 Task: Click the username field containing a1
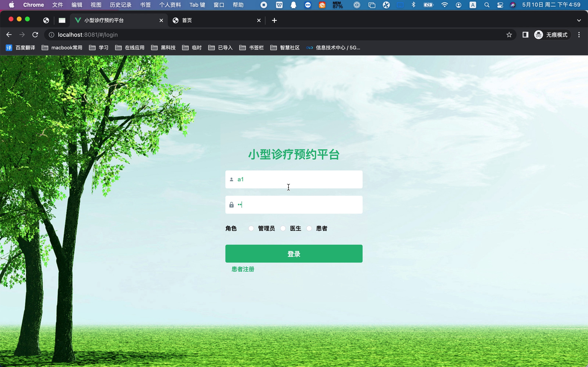tap(294, 179)
